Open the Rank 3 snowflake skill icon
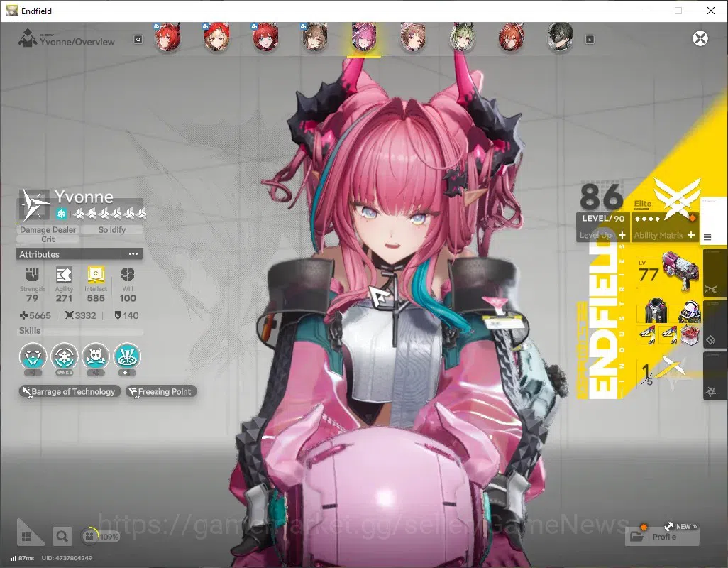This screenshot has width=728, height=568. pos(64,356)
